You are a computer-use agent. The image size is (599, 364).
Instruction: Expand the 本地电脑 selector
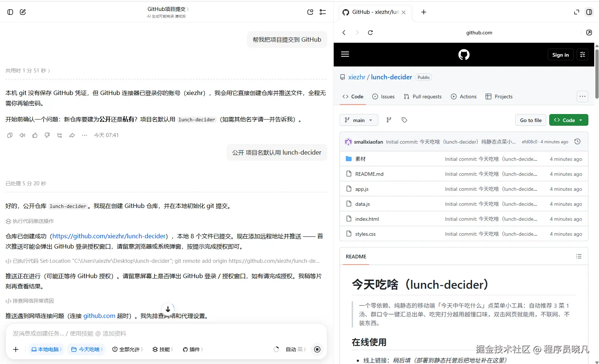pos(46,349)
